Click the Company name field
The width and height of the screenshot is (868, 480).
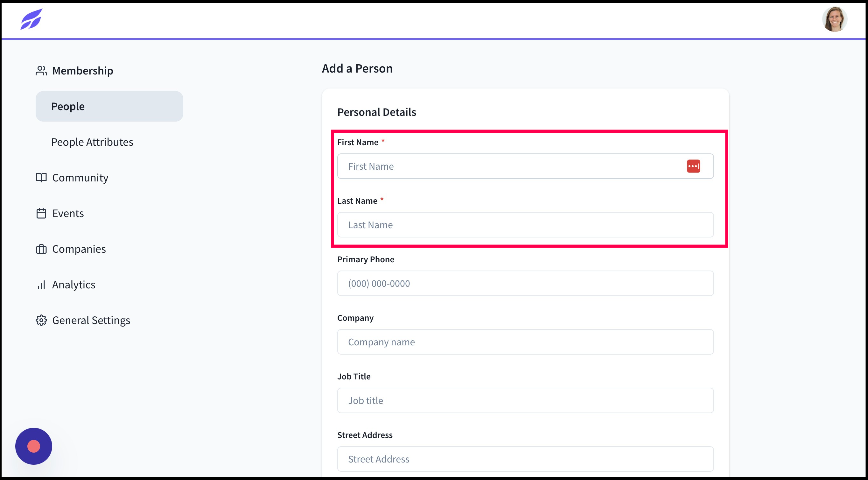pyautogui.click(x=525, y=342)
